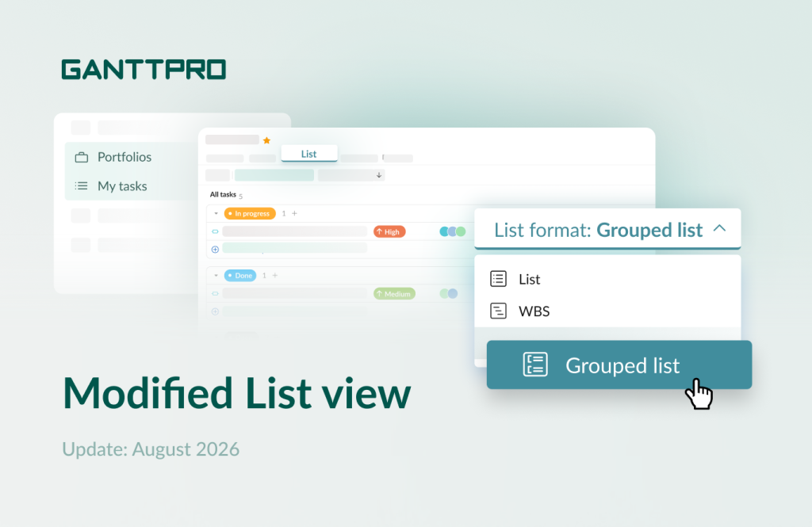812x527 pixels.
Task: Click Update: August 2026 text
Action: (x=151, y=449)
